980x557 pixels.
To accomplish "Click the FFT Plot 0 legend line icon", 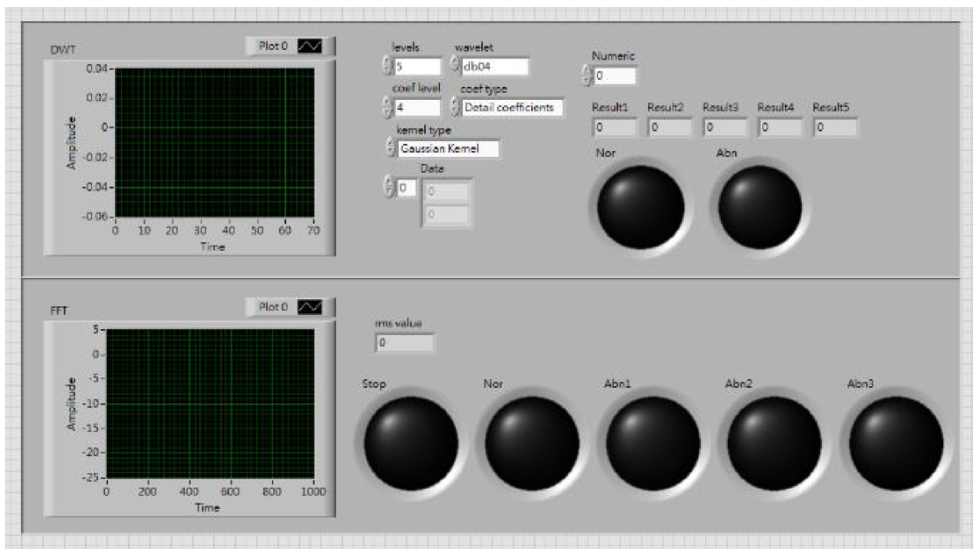I will pos(310,308).
